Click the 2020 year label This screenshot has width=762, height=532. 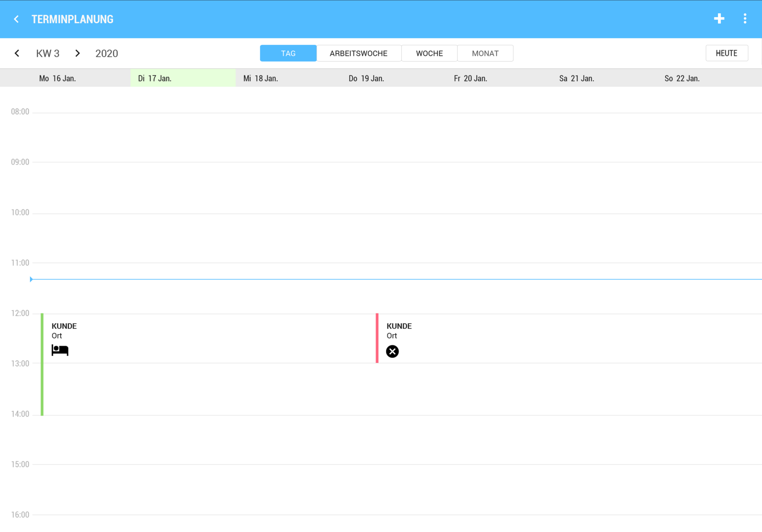point(107,54)
